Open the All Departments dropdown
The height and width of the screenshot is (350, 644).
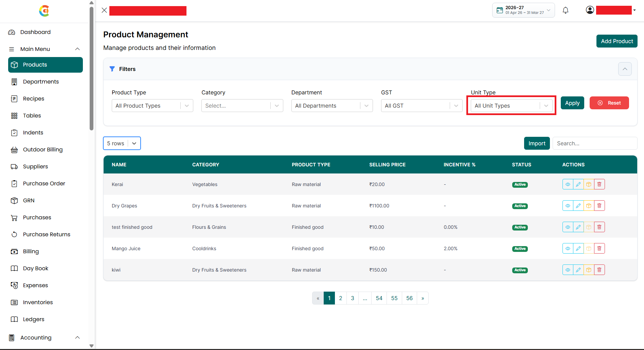coord(332,106)
